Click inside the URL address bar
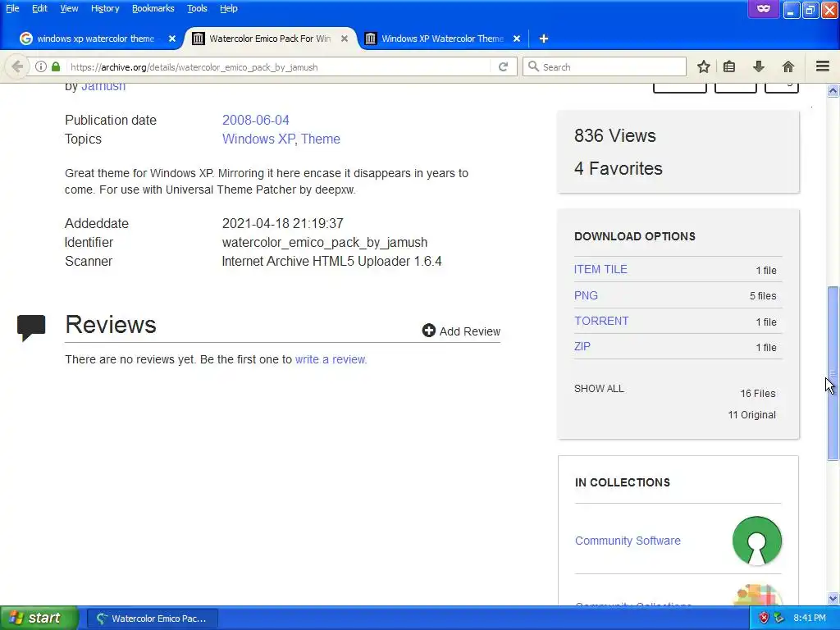Image resolution: width=840 pixels, height=630 pixels. (279, 67)
